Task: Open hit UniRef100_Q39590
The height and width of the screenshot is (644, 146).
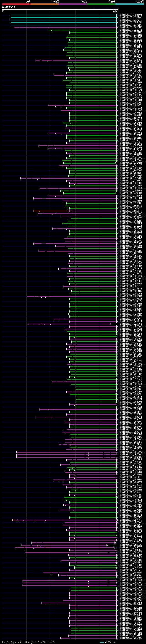Action: (131, 25)
